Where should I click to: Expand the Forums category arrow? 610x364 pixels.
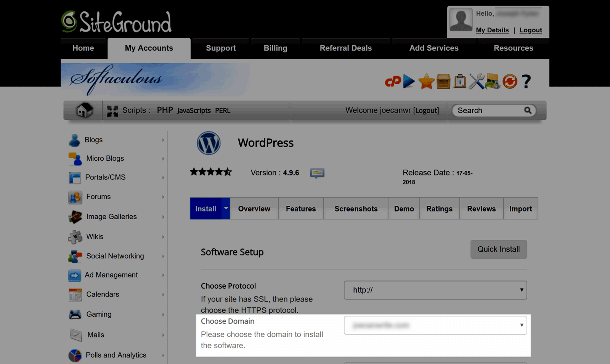163,197
